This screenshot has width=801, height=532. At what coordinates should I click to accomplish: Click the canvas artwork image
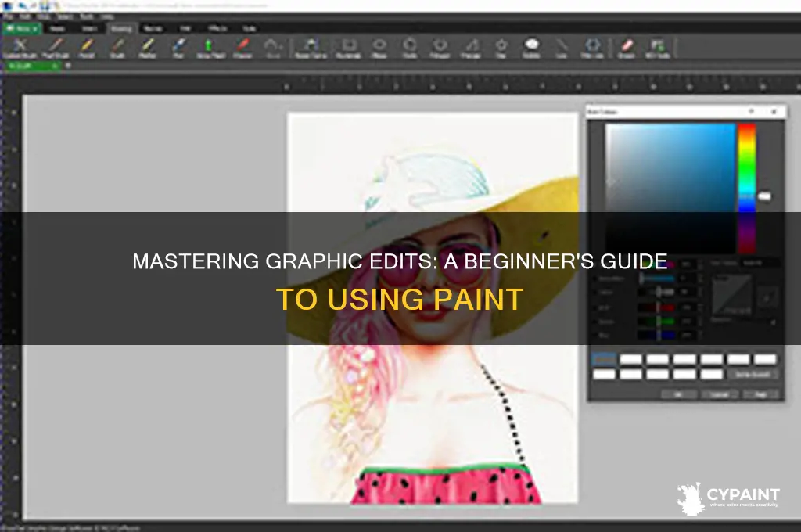(x=433, y=307)
